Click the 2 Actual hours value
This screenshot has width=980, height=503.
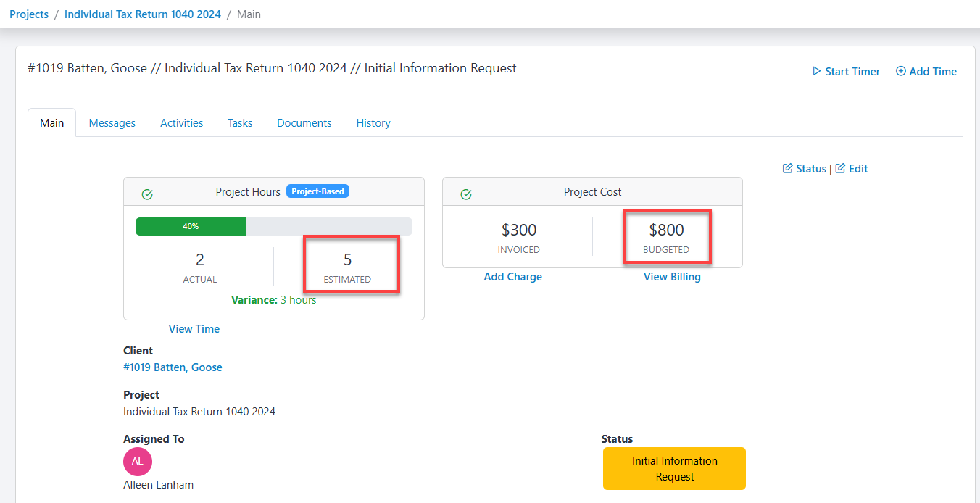click(x=200, y=259)
